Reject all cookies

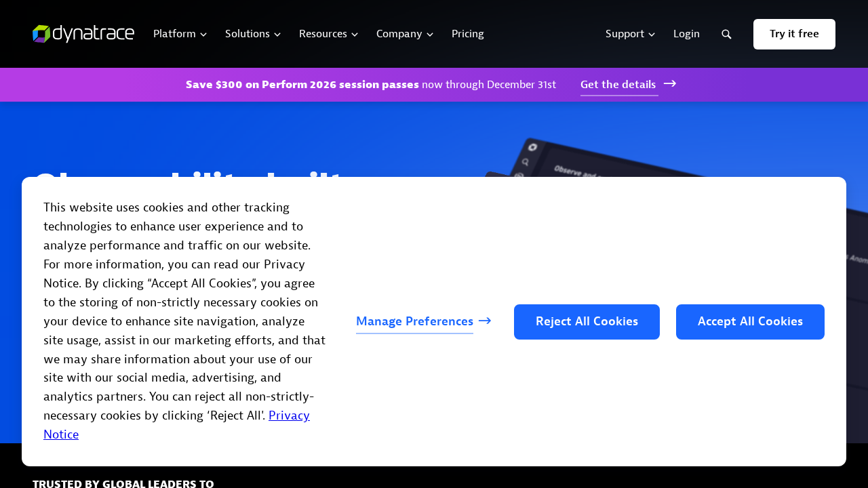point(587,322)
